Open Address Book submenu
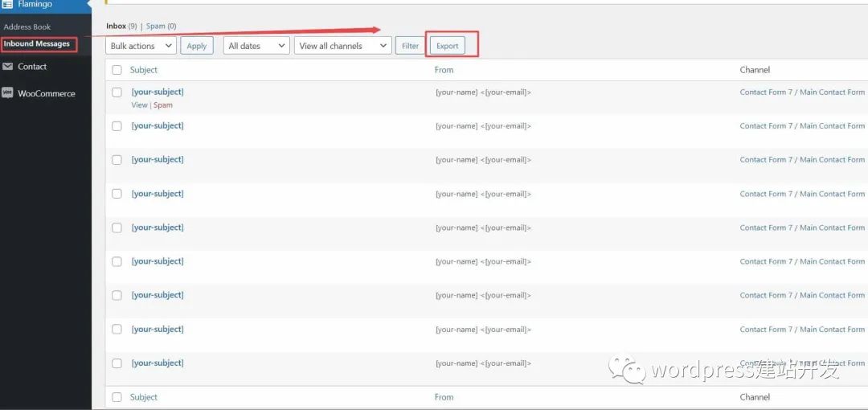 click(27, 27)
